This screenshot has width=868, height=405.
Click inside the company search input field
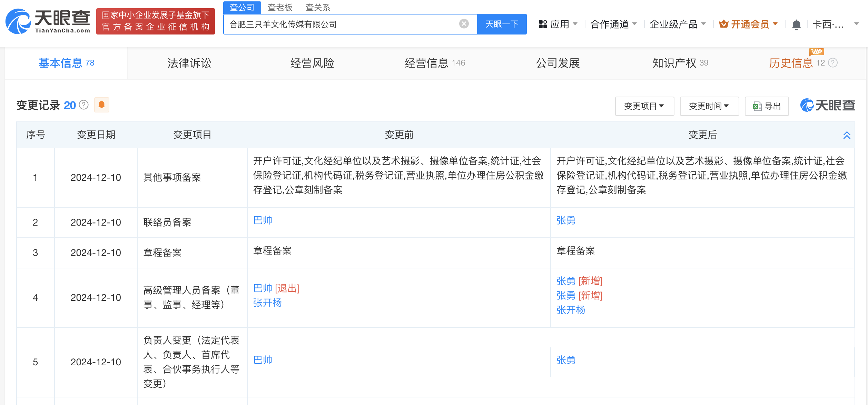point(345,24)
